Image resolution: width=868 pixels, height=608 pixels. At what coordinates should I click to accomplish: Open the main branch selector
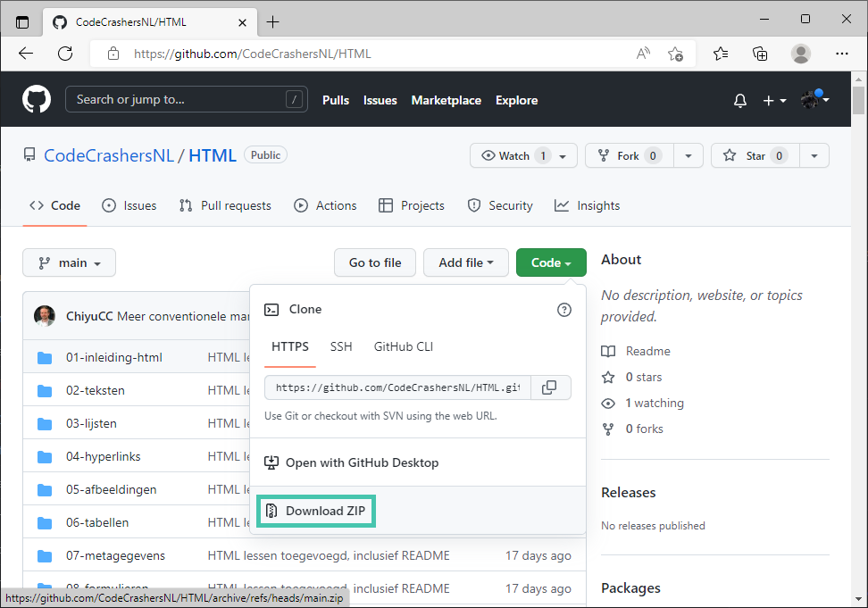click(x=69, y=262)
